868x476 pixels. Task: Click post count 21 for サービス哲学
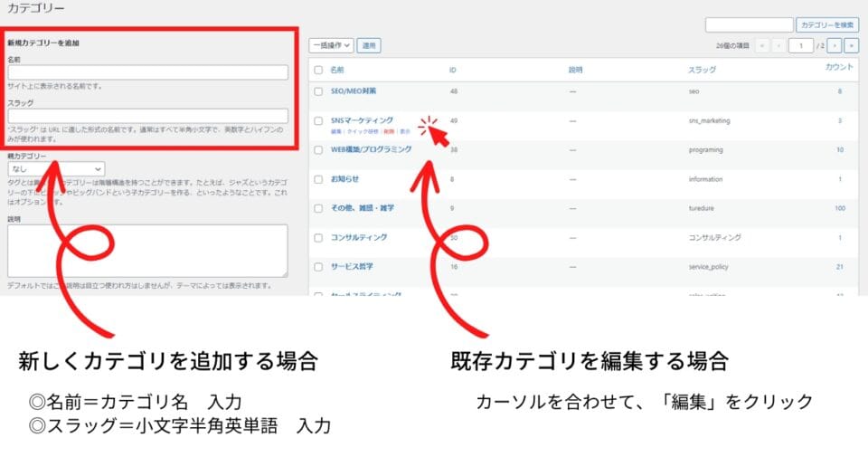(840, 267)
